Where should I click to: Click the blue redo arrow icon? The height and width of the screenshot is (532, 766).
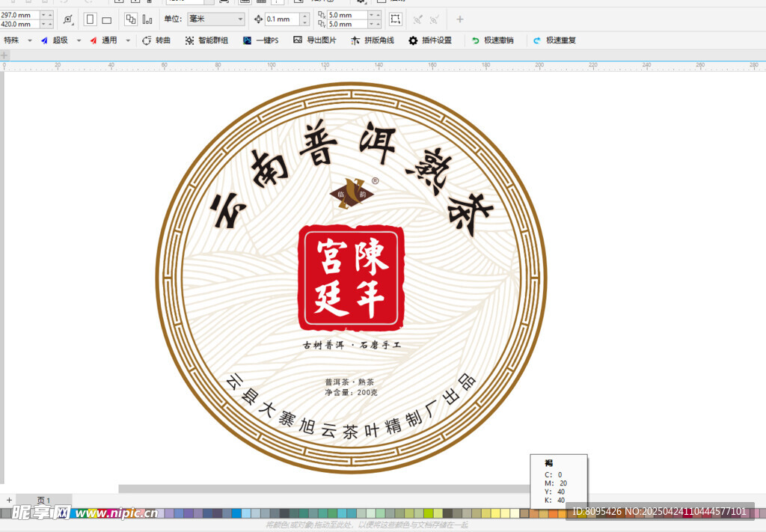tap(537, 40)
